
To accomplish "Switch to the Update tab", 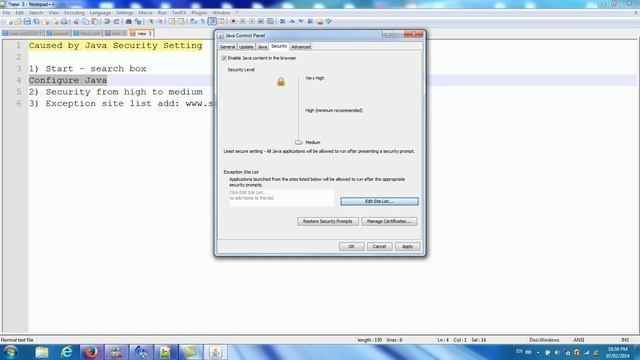I will [246, 47].
